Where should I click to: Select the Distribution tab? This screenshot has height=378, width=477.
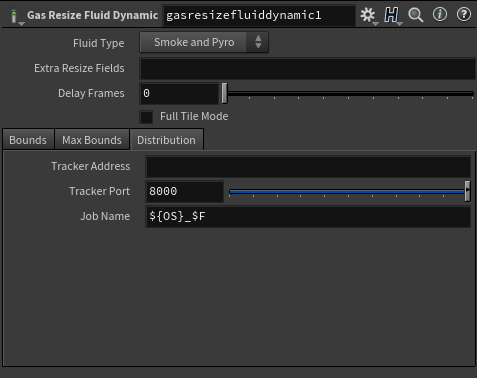pos(166,140)
